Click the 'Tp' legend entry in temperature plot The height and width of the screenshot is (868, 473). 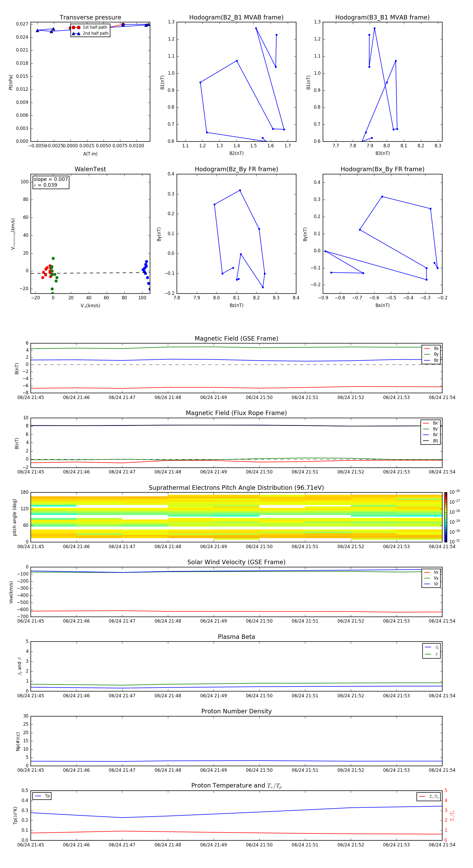coord(42,796)
